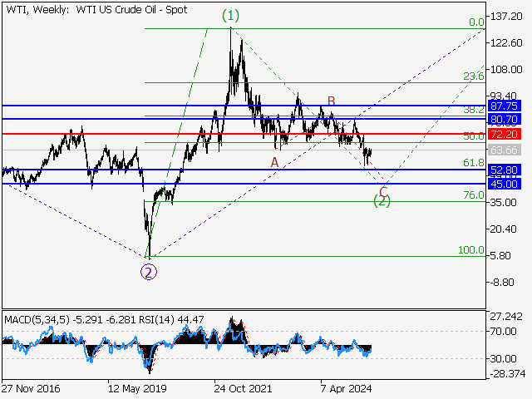Click the red wave C label

383,191
